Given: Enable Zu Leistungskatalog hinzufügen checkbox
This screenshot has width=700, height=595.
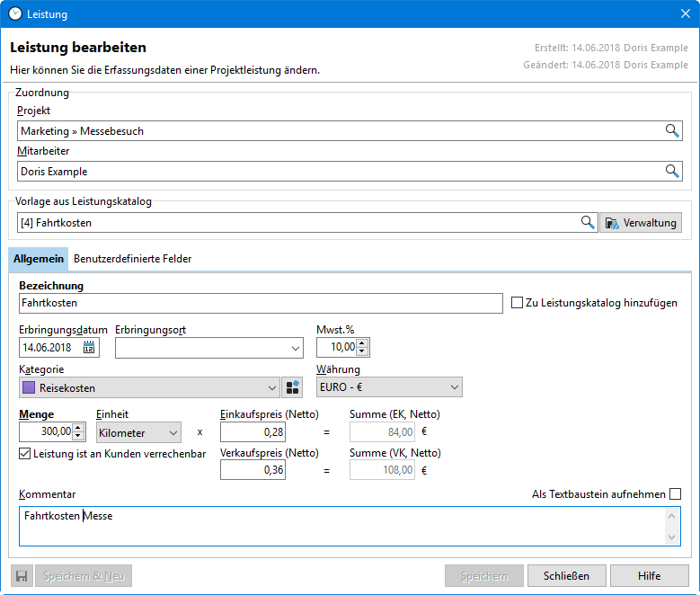Looking at the screenshot, I should (x=517, y=303).
